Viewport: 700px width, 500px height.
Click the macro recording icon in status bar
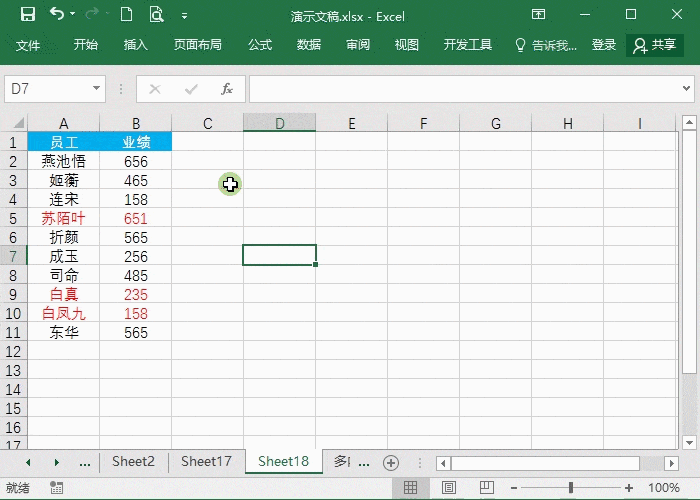(57, 488)
